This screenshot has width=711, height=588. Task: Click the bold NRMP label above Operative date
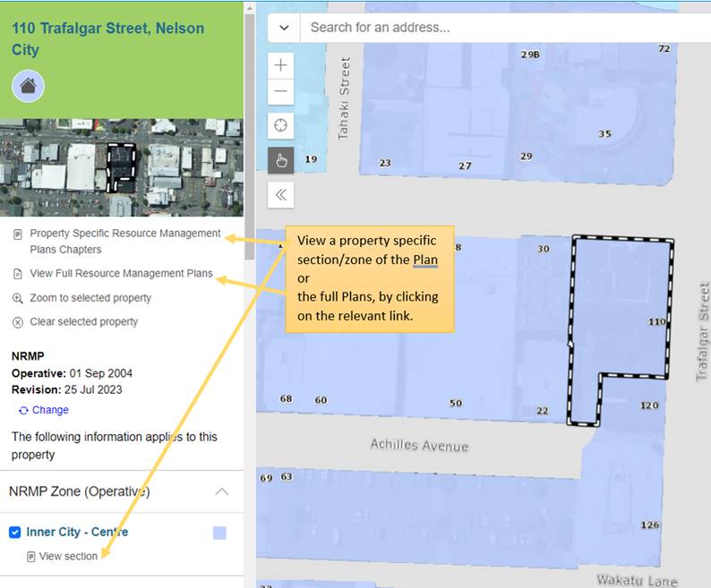pos(28,356)
